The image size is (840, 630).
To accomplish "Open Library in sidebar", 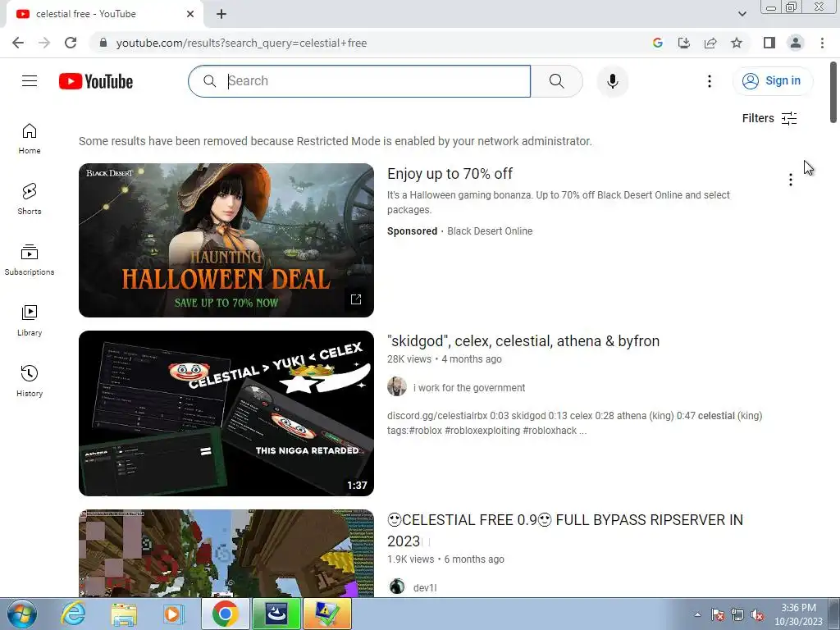I will coord(30,320).
